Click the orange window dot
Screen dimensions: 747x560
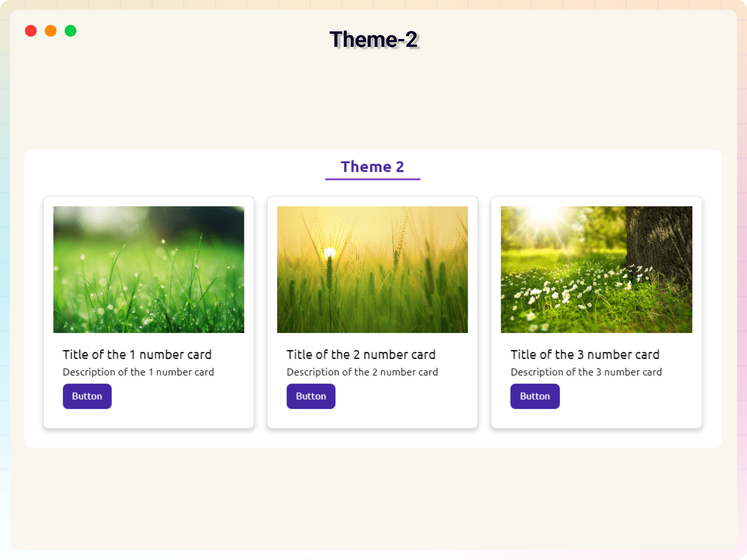click(x=51, y=31)
